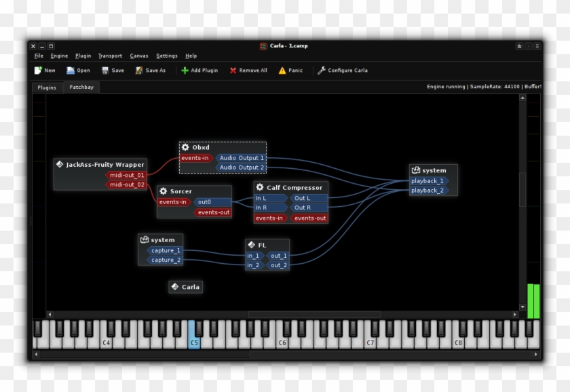Open the Engine menu

59,56
